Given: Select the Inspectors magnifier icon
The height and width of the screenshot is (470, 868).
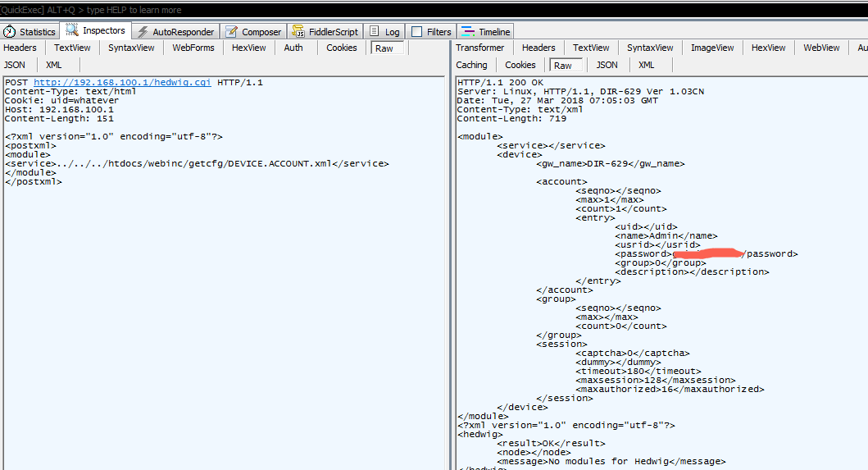Looking at the screenshot, I should tap(72, 30).
